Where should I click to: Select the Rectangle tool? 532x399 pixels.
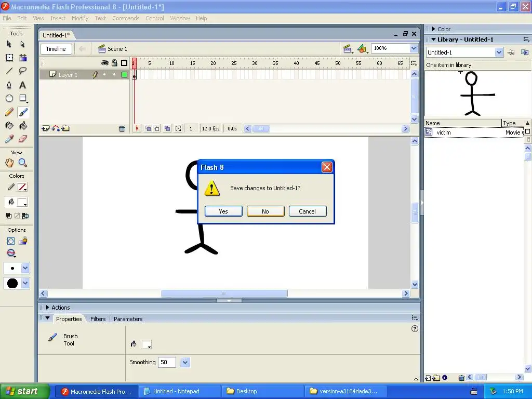tap(23, 98)
